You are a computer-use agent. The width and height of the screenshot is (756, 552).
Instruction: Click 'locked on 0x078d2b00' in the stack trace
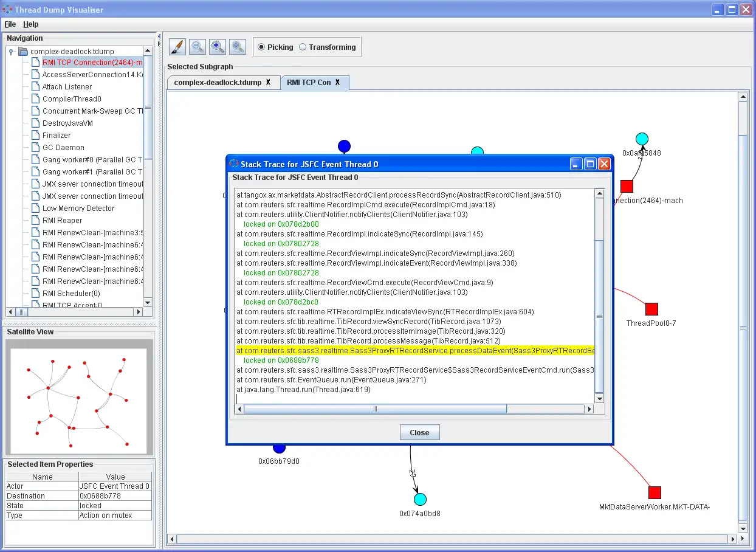click(x=281, y=224)
